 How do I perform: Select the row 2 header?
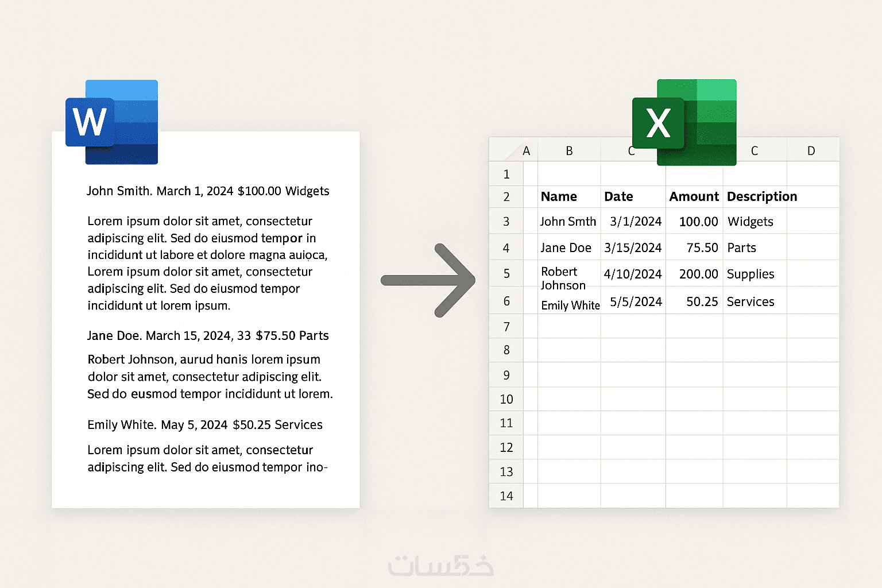click(x=506, y=197)
